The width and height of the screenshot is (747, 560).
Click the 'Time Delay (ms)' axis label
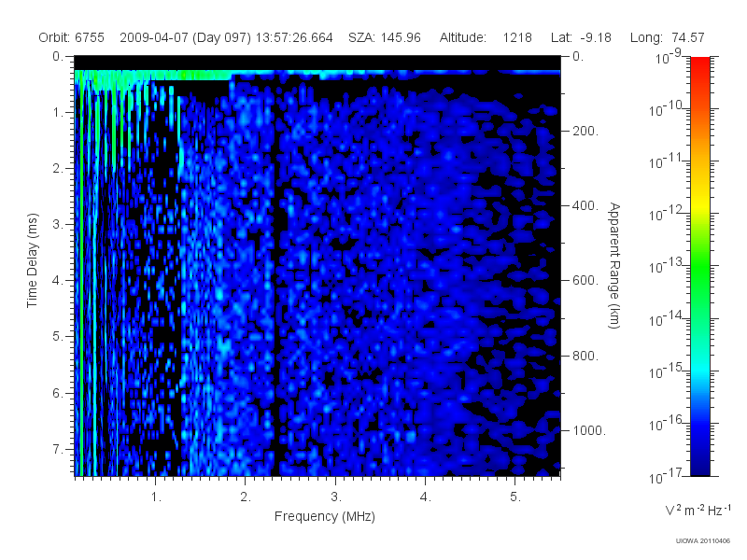[x=32, y=260]
